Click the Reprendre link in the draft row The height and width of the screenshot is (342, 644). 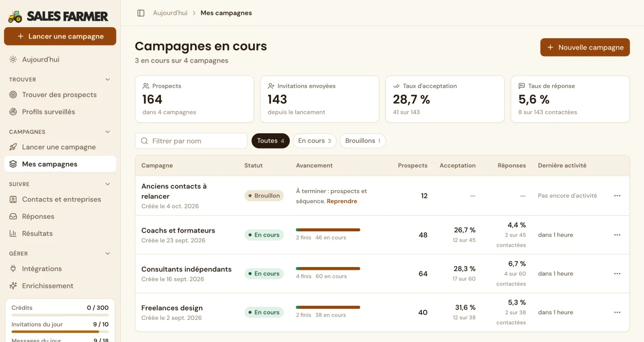pyautogui.click(x=342, y=201)
